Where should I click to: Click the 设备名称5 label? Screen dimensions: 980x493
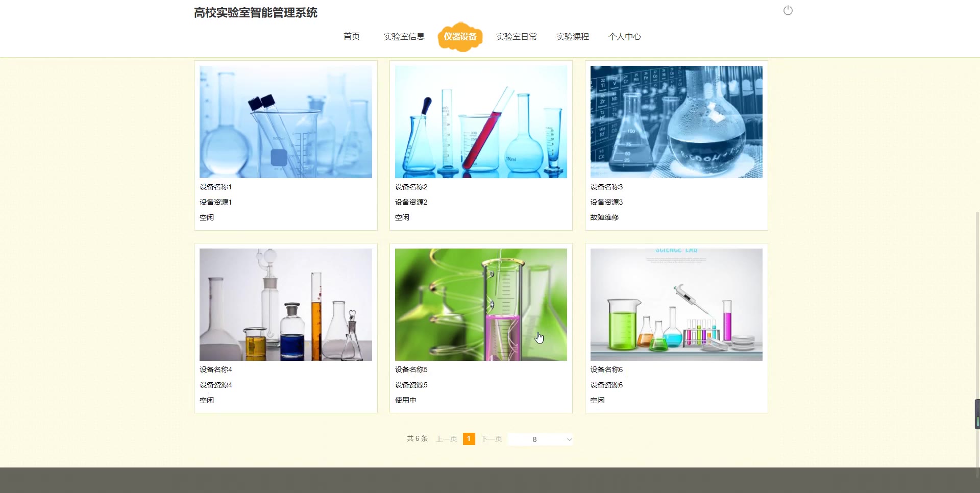pyautogui.click(x=411, y=369)
